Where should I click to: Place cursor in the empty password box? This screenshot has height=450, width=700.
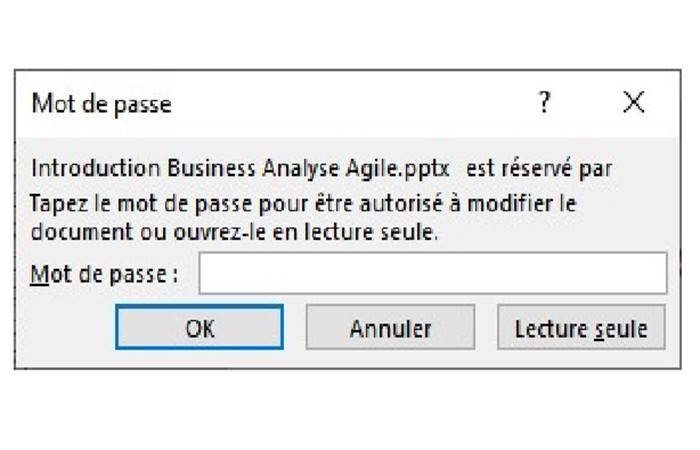[x=433, y=273]
